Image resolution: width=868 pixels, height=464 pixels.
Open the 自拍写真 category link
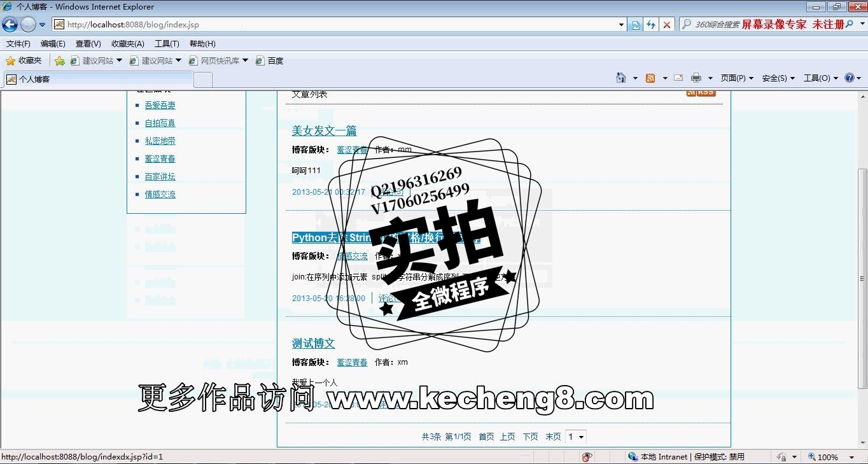click(160, 123)
